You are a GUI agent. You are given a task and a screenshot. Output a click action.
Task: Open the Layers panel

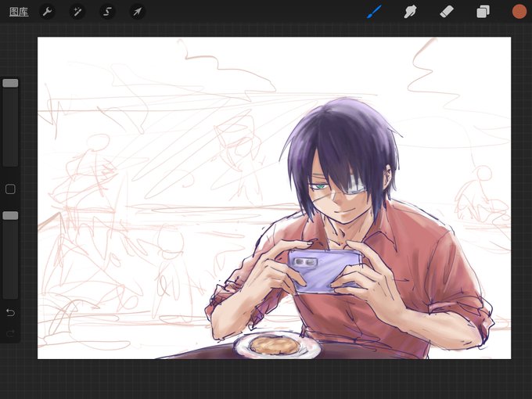pos(483,12)
